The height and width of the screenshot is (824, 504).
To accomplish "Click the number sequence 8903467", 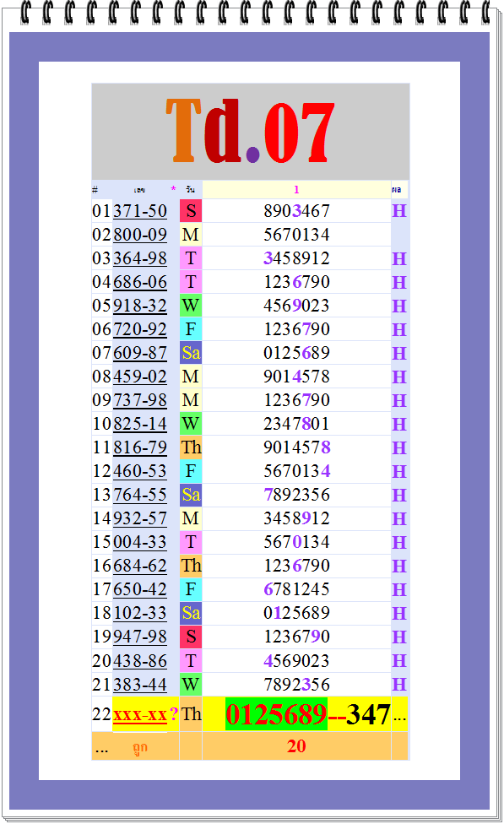I will pyautogui.click(x=296, y=211).
